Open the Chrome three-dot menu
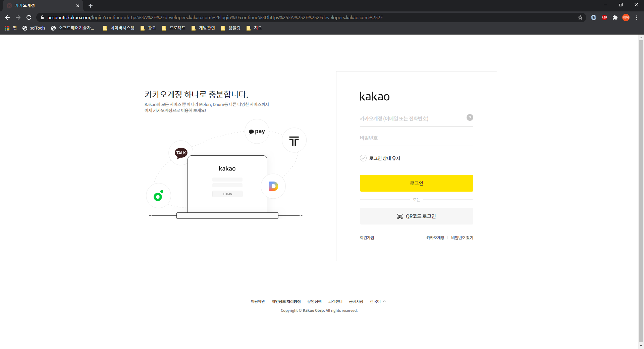Image resolution: width=644 pixels, height=349 pixels. pos(637,17)
